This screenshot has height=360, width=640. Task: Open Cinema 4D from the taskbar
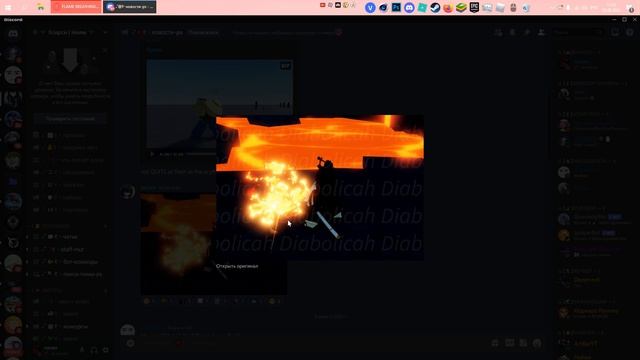(x=383, y=7)
